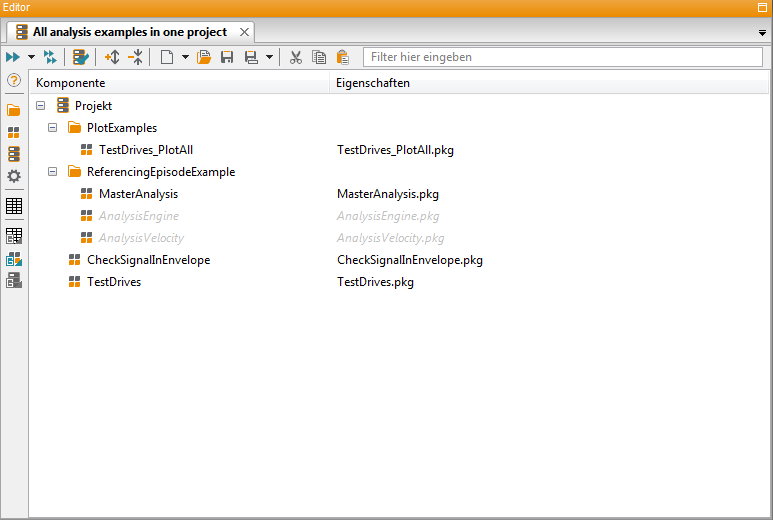This screenshot has height=520, width=773.
Task: Click the MasterAnalysis.pkg property cell
Action: (x=388, y=194)
